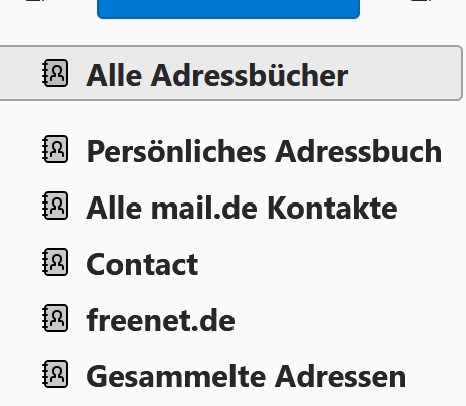Click highlighted row right of Alle Adressbücher text
Image resolution: width=466 pixels, height=406 pixels.
click(x=405, y=73)
